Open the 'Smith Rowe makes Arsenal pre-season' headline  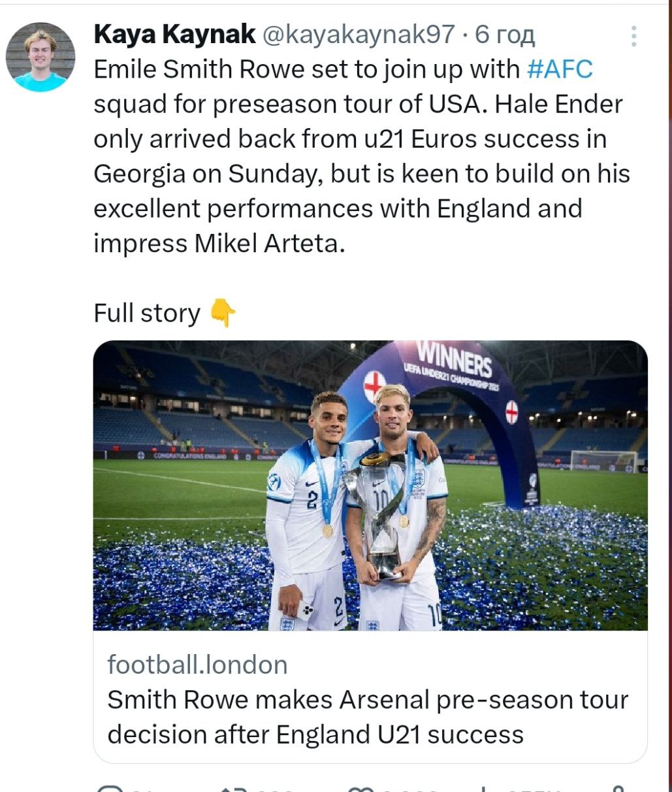(x=367, y=717)
